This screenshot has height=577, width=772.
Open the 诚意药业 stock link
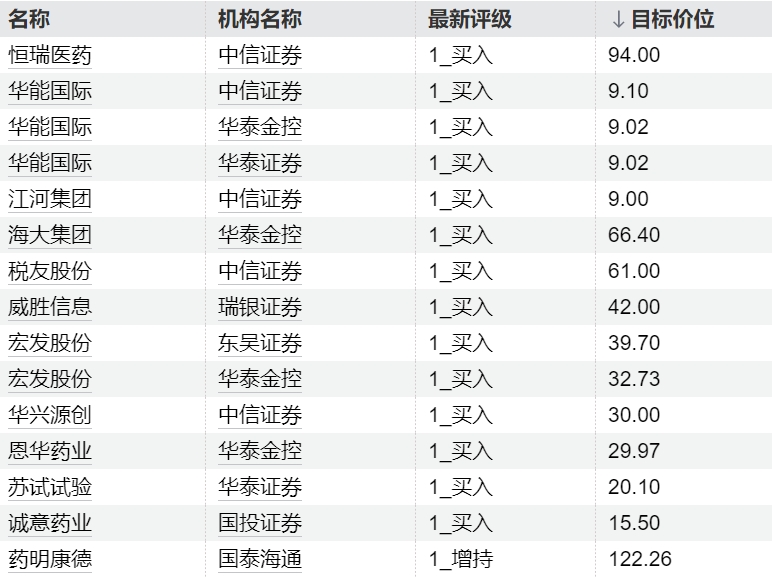(50, 523)
